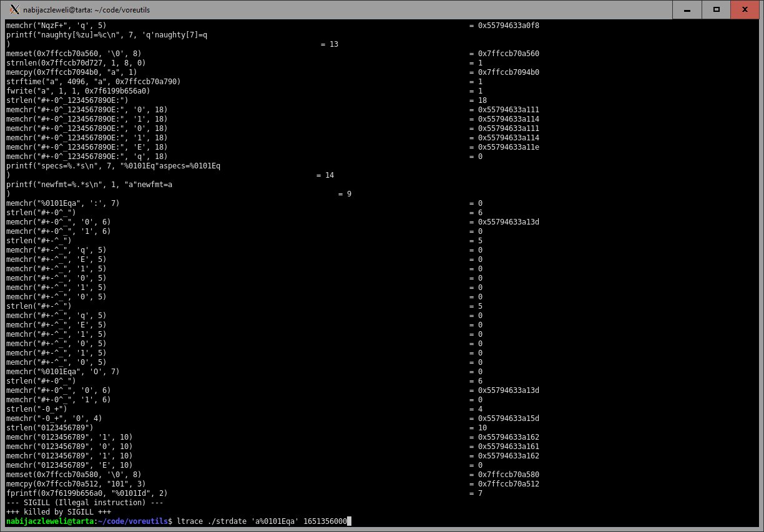Close the terminal window

tap(745, 9)
